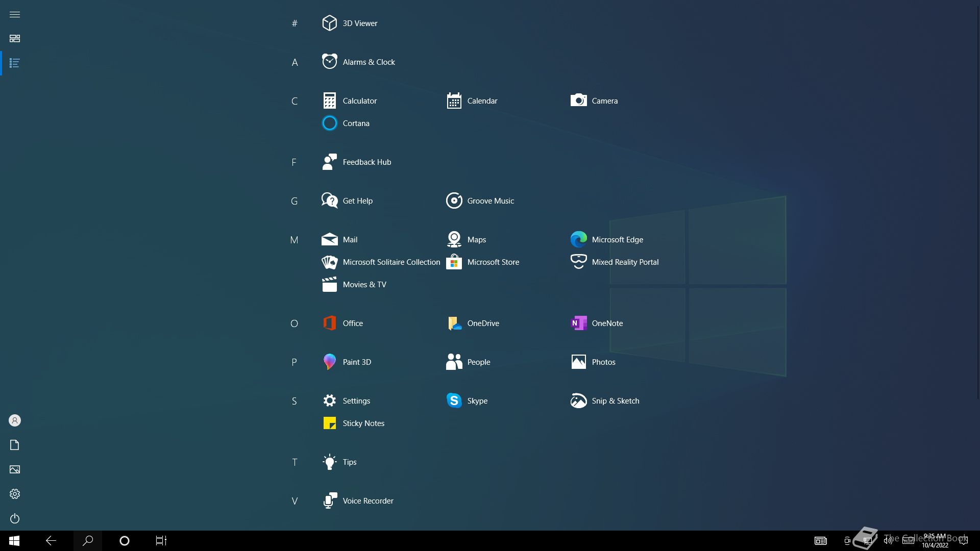Open Microsoft Edge
Screen dimensions: 980x551
pyautogui.click(x=607, y=240)
